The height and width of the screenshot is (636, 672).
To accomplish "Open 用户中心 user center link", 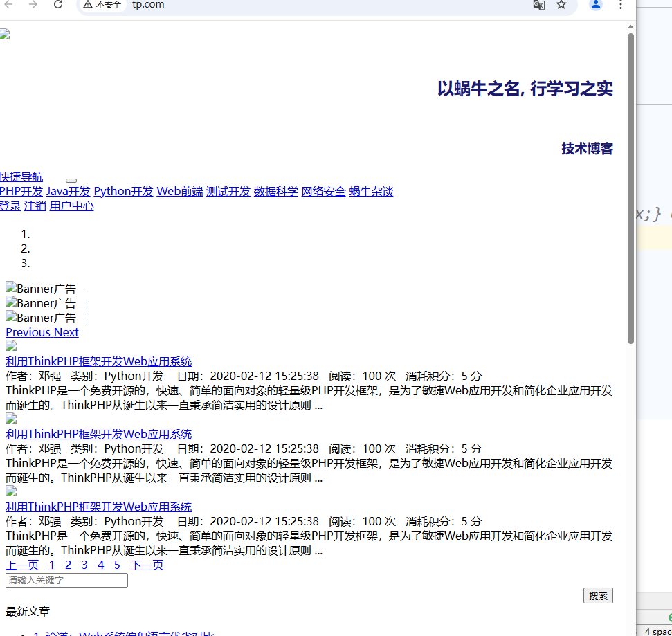I will pos(71,206).
